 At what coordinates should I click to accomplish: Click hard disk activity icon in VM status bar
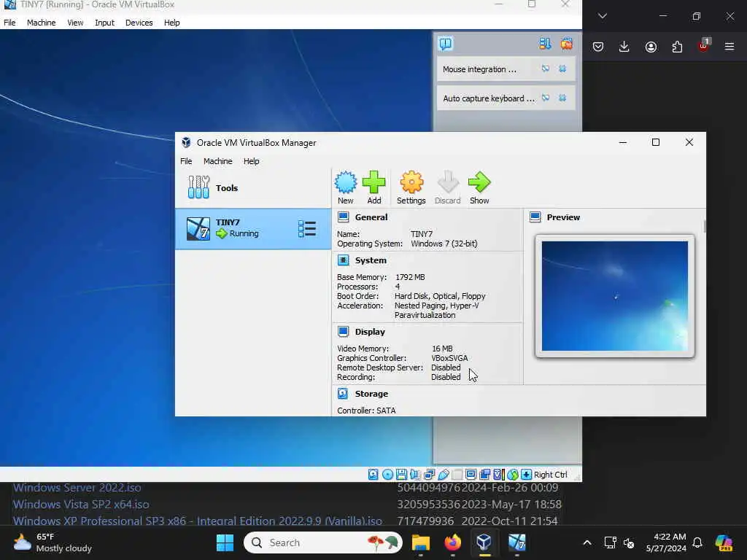(373, 474)
